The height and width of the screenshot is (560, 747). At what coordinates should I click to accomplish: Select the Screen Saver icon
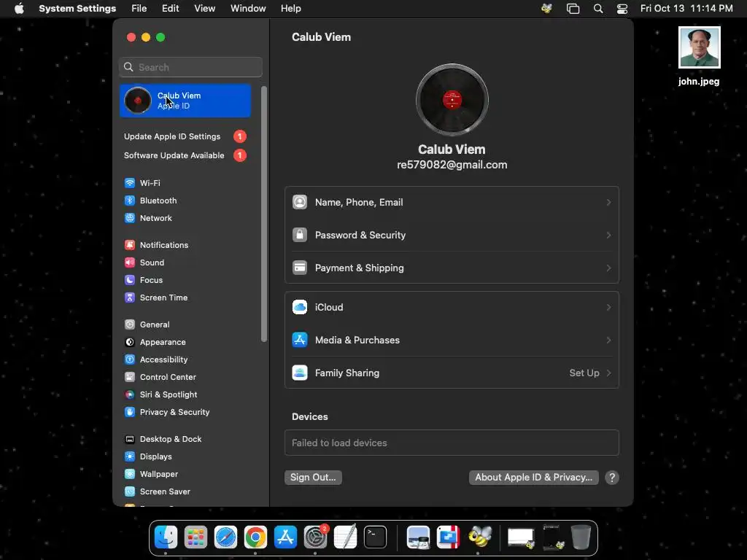click(130, 491)
